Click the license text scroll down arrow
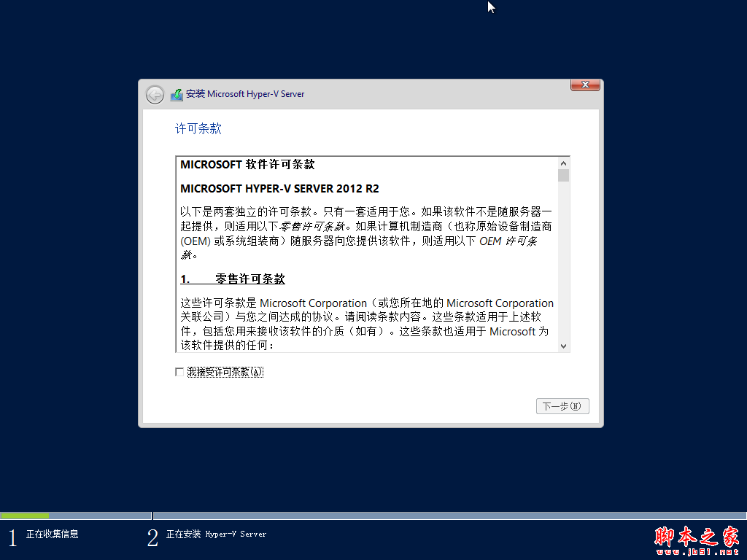Viewport: 747px width, 560px height. (x=564, y=346)
